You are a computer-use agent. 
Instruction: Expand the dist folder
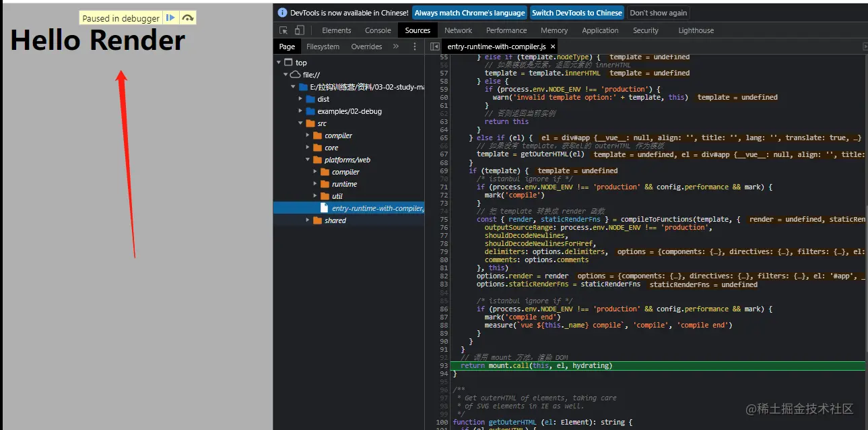tap(301, 99)
